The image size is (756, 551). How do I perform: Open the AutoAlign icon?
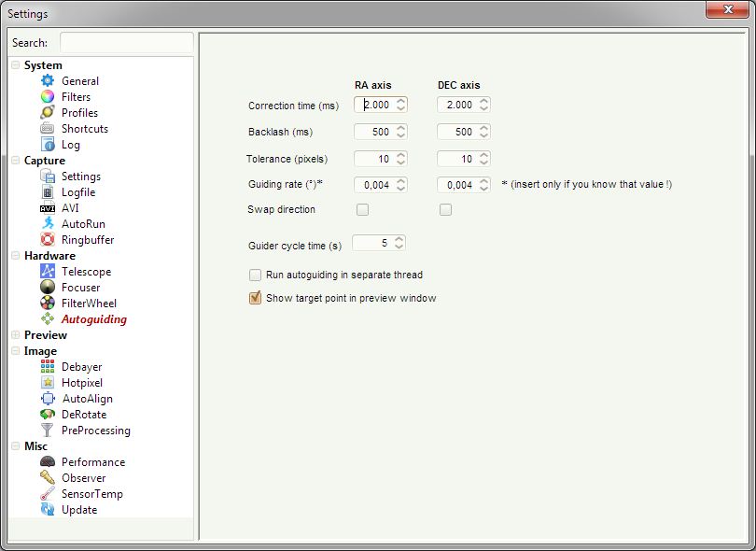[48, 399]
